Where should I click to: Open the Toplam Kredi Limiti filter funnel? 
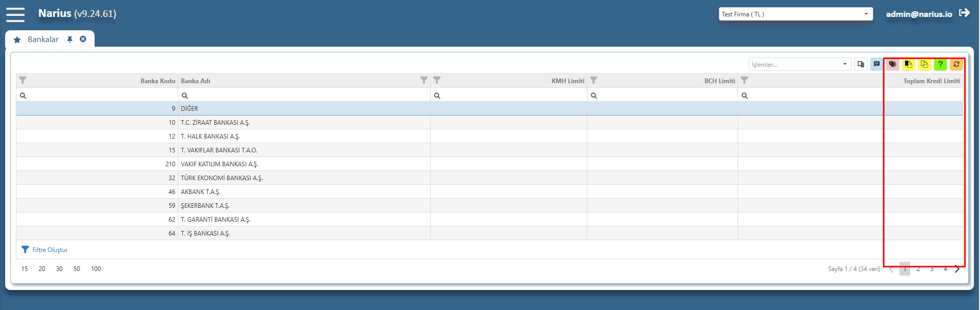click(x=744, y=80)
